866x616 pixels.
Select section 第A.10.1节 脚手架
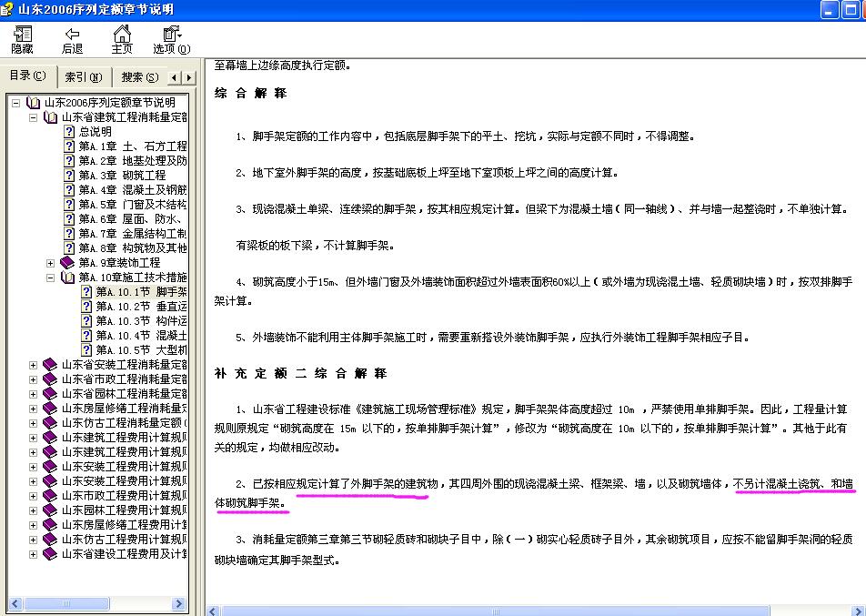(x=141, y=292)
